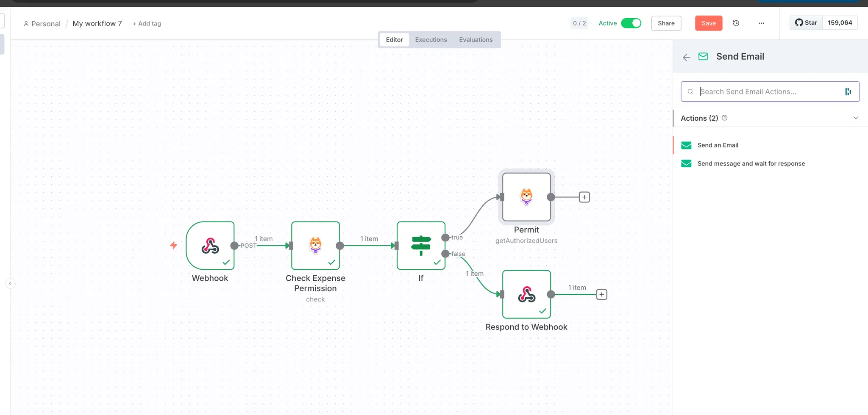Open the Respond to Webhook node
Viewport: 868px width, 415px height.
click(x=526, y=294)
